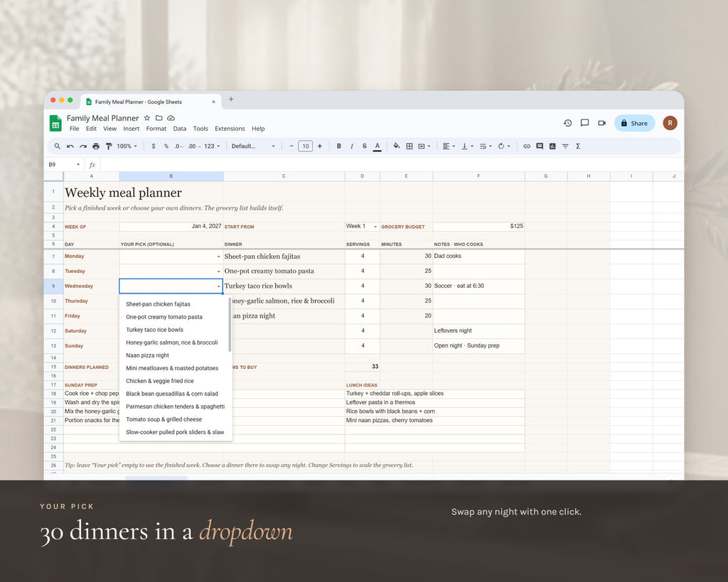Select column C header
This screenshot has width=728, height=582.
pyautogui.click(x=284, y=176)
